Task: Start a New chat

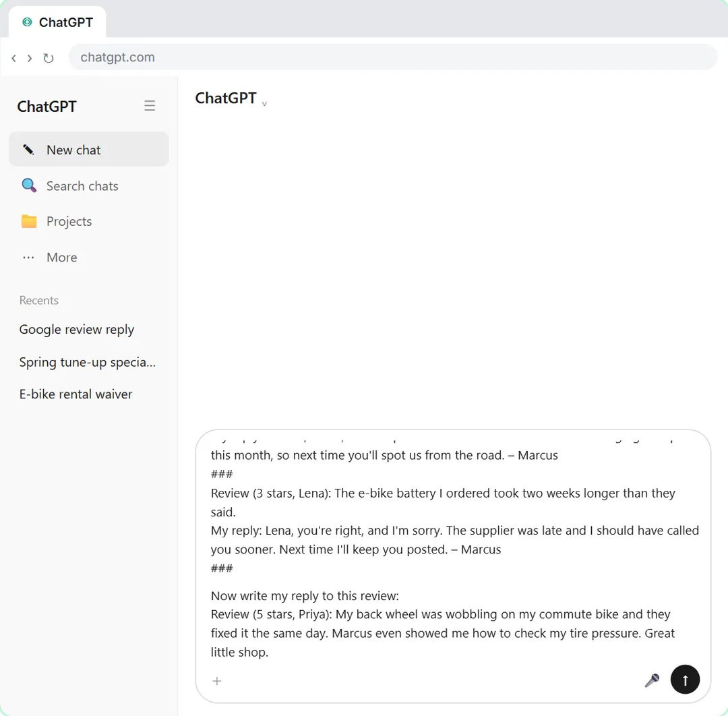Action: click(89, 150)
